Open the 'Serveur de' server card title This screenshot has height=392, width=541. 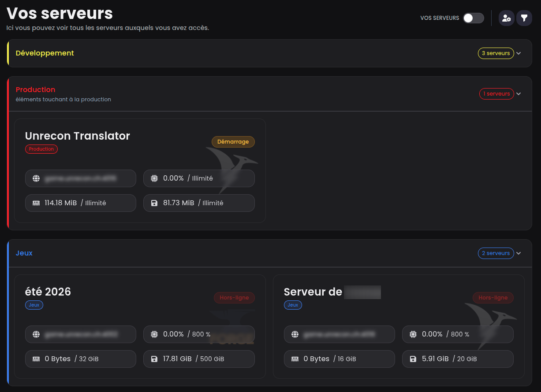313,292
